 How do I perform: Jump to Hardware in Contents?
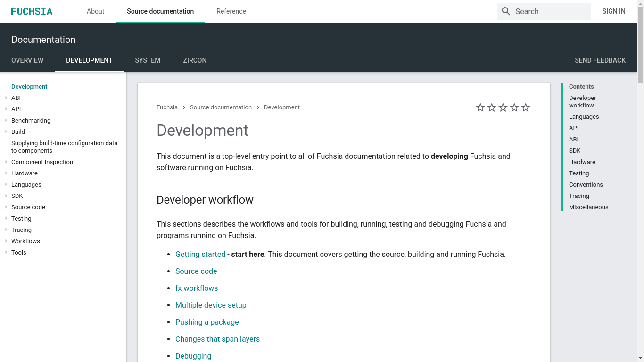(582, 162)
